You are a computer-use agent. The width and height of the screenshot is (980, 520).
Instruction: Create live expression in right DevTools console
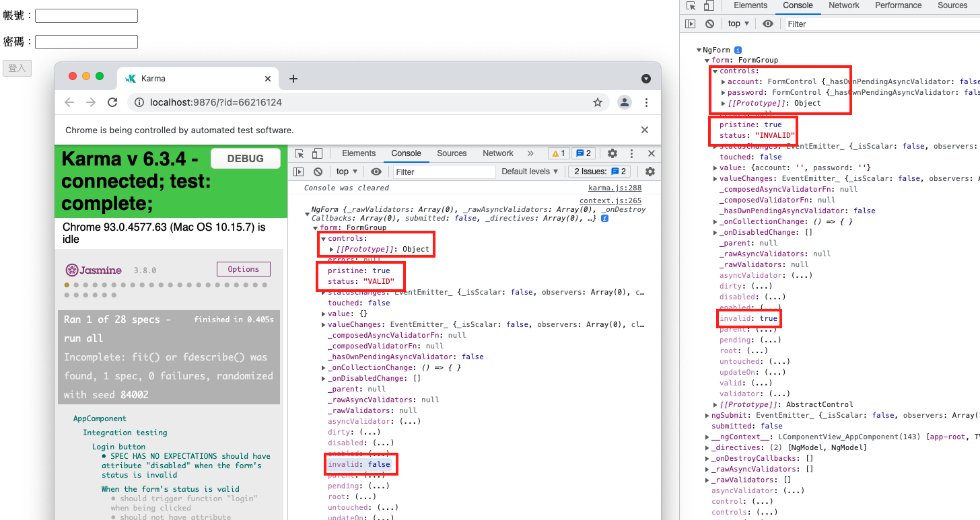[x=768, y=24]
